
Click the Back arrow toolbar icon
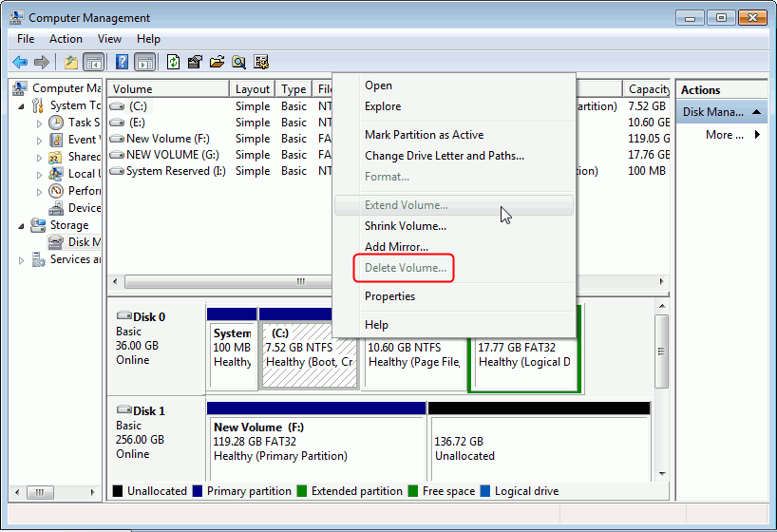[x=20, y=62]
